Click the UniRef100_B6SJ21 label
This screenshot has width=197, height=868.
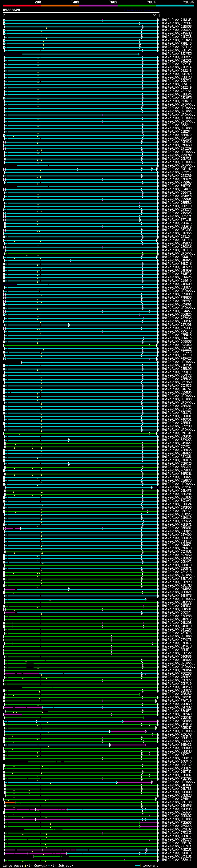tap(177, 467)
